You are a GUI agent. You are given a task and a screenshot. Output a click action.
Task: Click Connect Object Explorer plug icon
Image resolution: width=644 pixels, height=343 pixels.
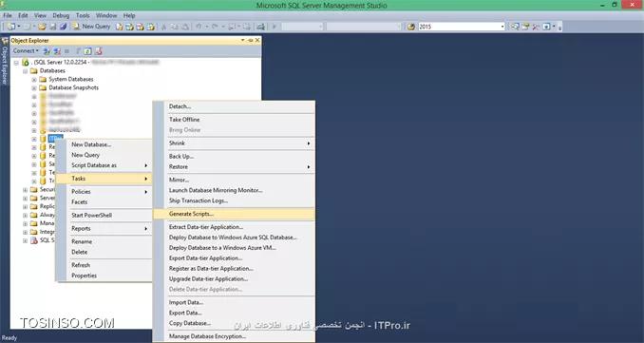click(x=47, y=51)
